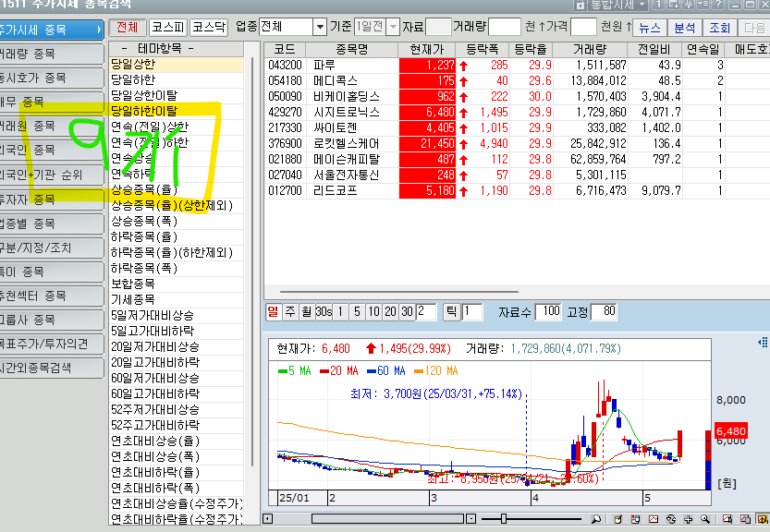This screenshot has height=532, width=770.
Task: Click the chart horizontal scrollbar thumb
Action: (388, 519)
